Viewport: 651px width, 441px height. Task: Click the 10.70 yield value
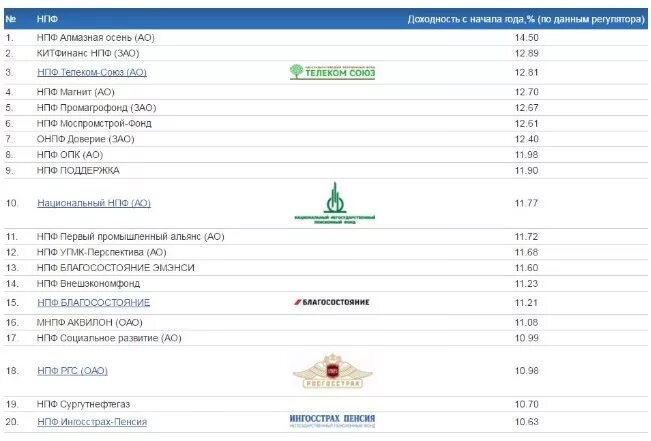coord(526,404)
